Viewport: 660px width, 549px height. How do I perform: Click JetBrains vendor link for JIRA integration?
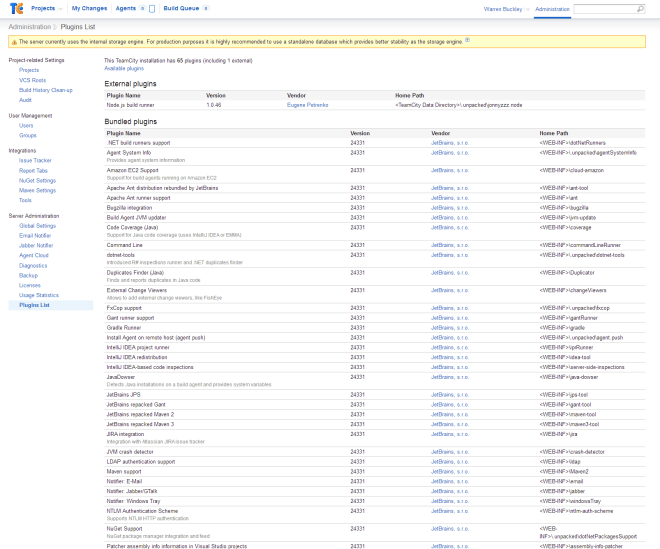coord(450,434)
